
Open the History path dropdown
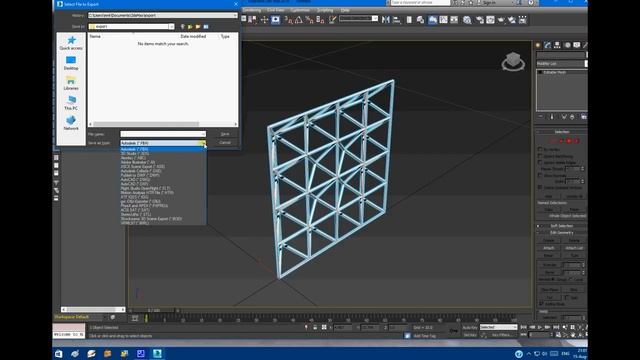point(235,15)
